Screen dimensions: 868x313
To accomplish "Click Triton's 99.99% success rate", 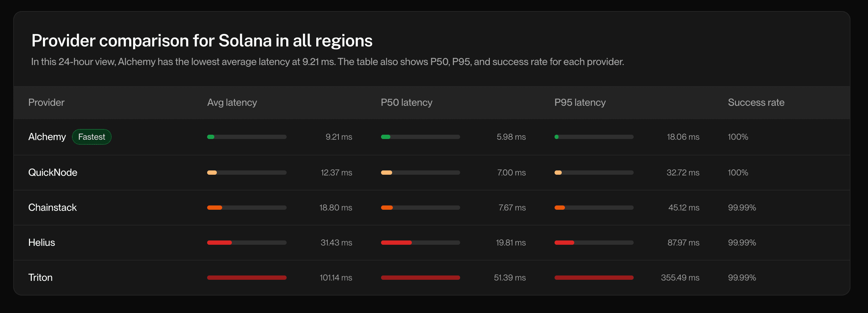I will [x=742, y=278].
